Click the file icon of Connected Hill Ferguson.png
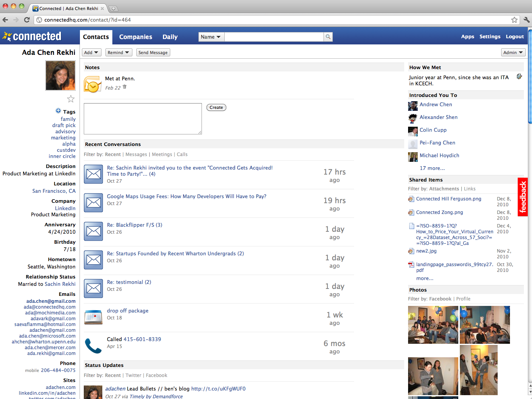The height and width of the screenshot is (399, 532). click(x=411, y=199)
